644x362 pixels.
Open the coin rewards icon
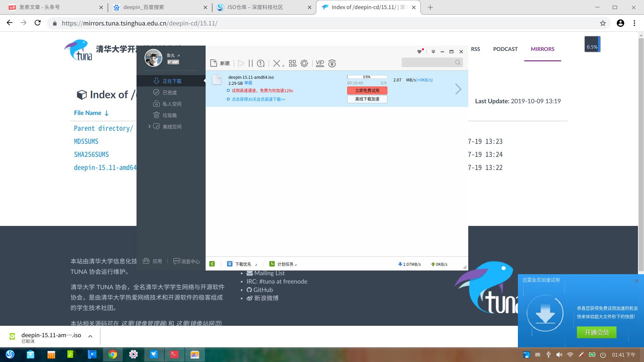point(332,63)
